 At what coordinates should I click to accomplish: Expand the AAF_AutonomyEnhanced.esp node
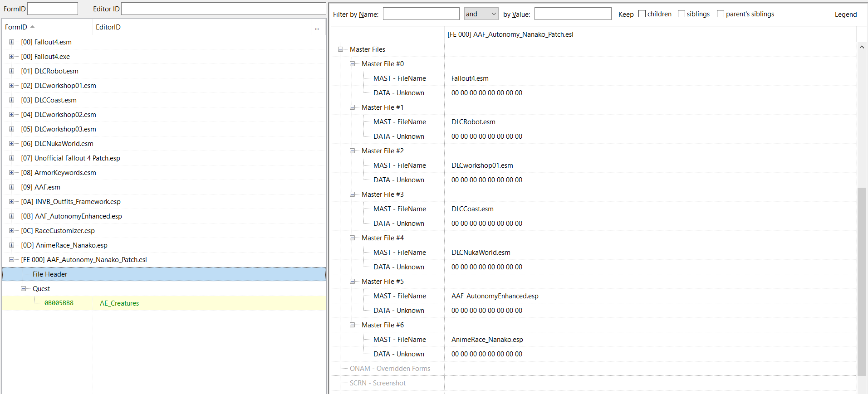point(11,216)
